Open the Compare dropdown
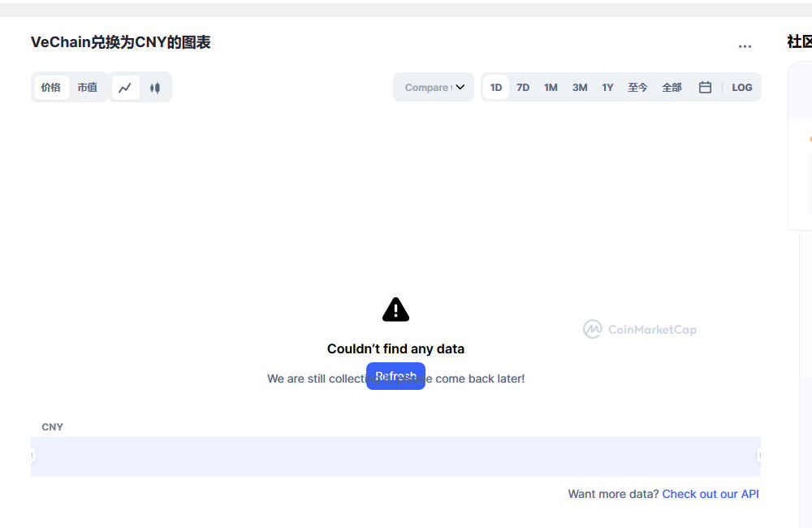The height and width of the screenshot is (528, 812). tap(434, 87)
